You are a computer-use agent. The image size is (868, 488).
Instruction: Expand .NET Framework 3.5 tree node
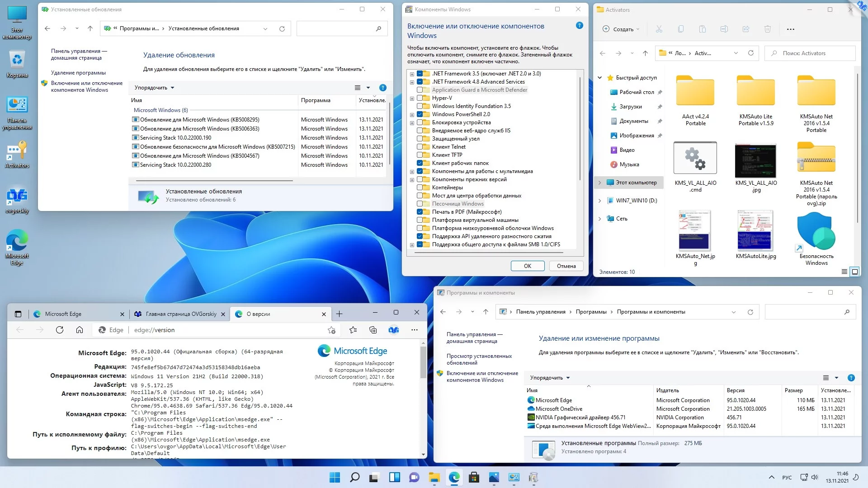pos(412,74)
